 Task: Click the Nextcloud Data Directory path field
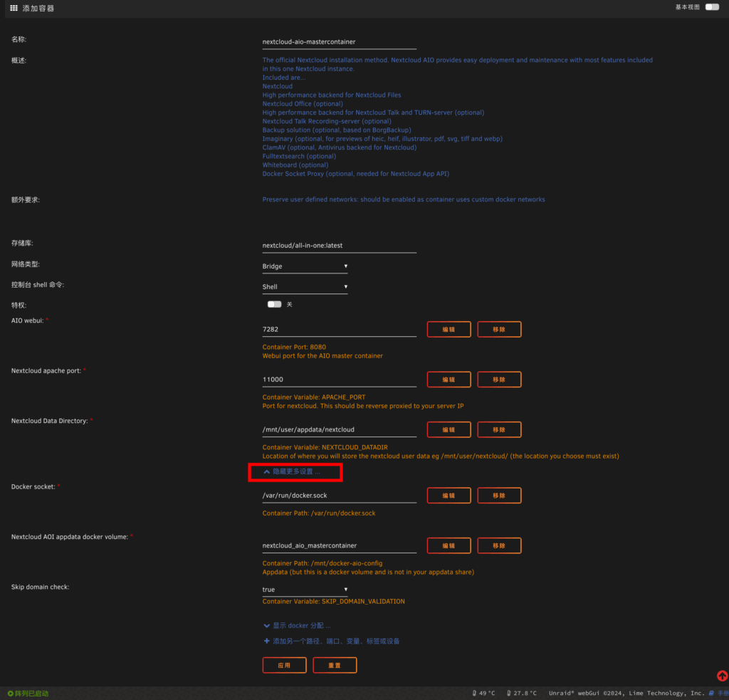(339, 429)
